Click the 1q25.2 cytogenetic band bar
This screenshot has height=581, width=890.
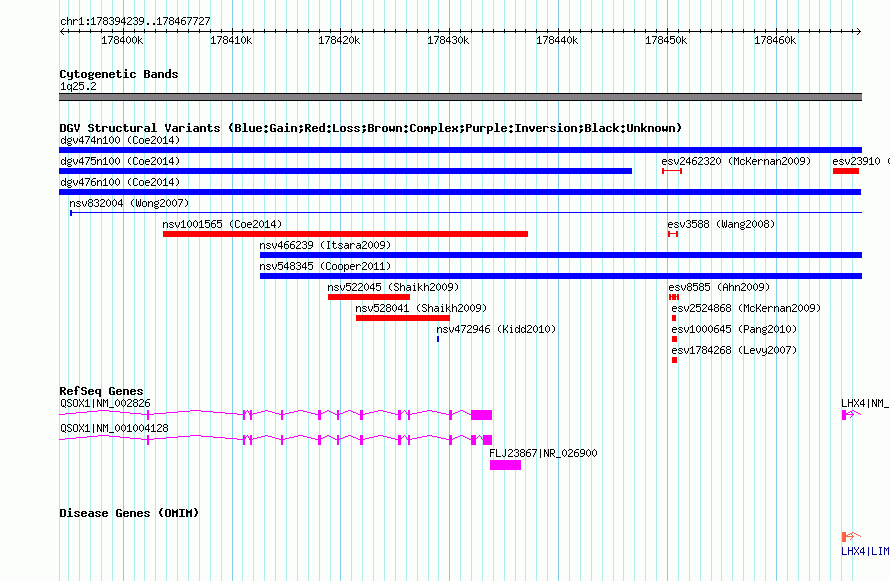click(460, 97)
